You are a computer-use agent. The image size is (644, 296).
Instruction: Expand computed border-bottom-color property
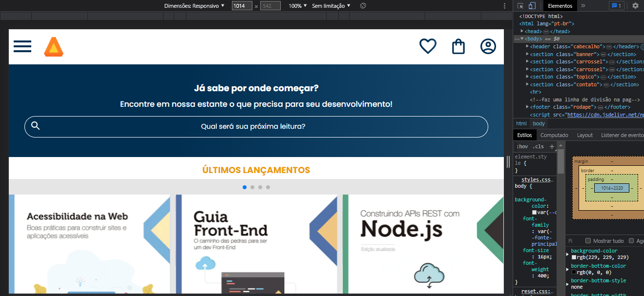(x=567, y=269)
